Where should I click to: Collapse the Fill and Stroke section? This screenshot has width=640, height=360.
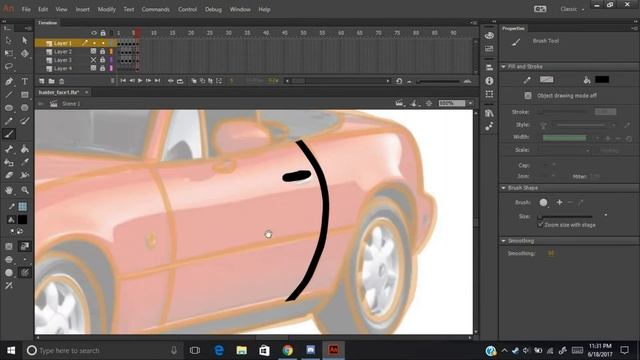click(503, 67)
